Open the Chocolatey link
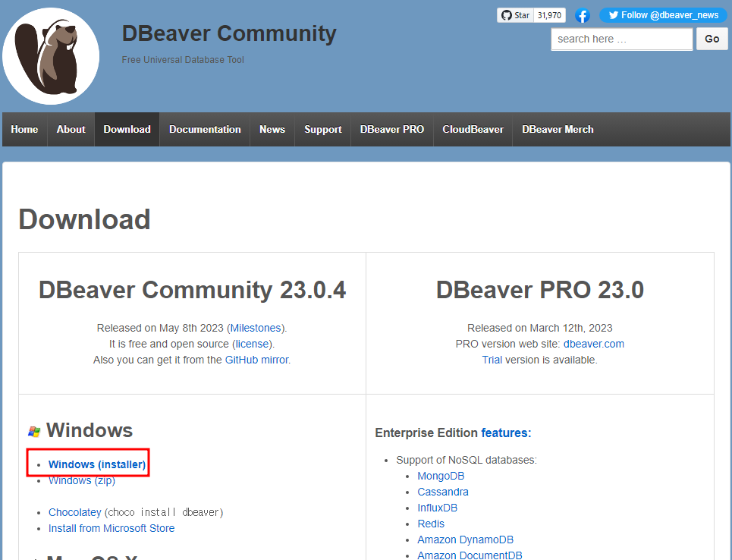The image size is (732, 560). click(x=74, y=512)
